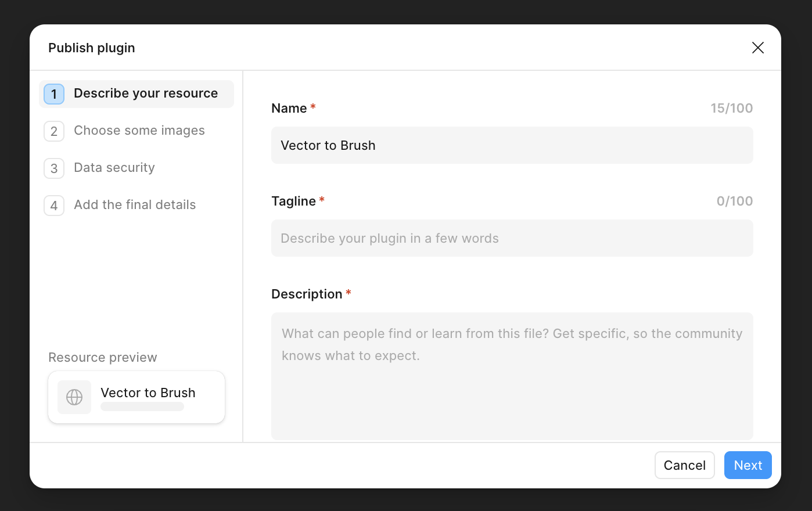Focus the Name field containing Vector to Brush
The height and width of the screenshot is (511, 812).
512,145
